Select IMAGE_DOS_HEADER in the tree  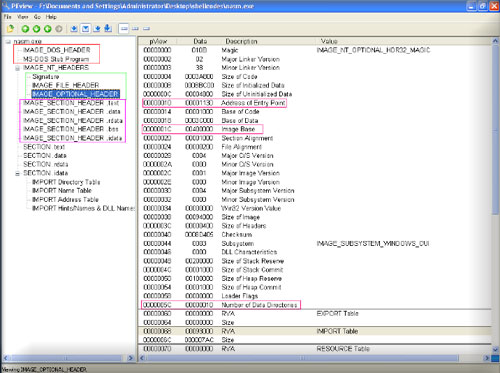pyautogui.click(x=57, y=50)
